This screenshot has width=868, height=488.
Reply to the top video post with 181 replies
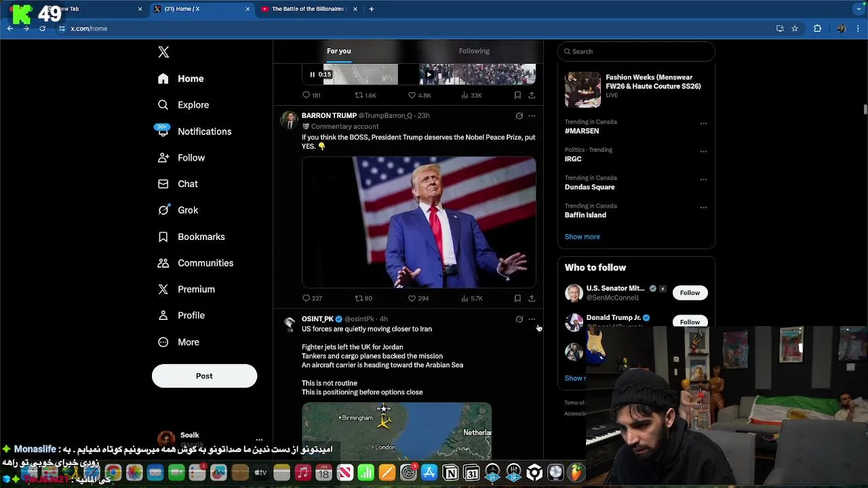[x=311, y=96]
